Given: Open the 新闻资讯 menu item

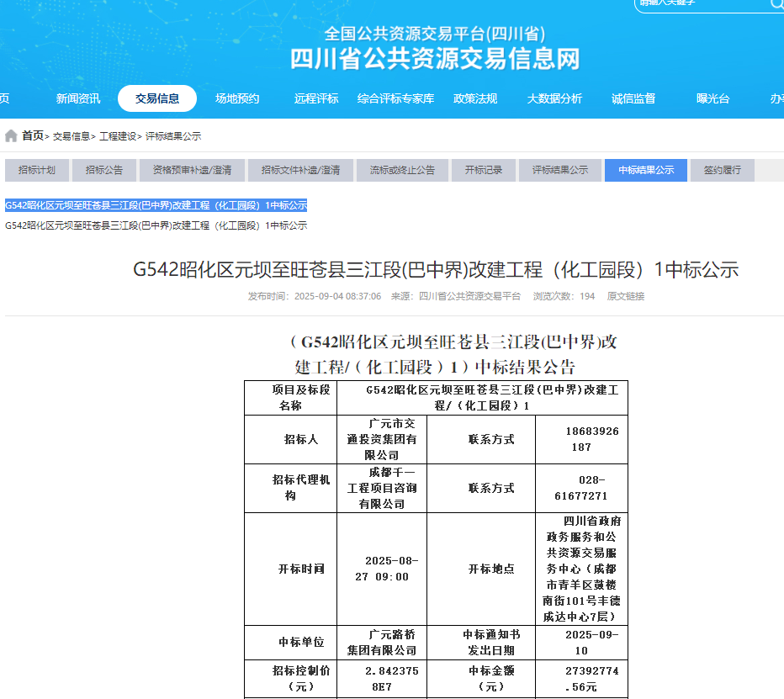Looking at the screenshot, I should (x=77, y=98).
